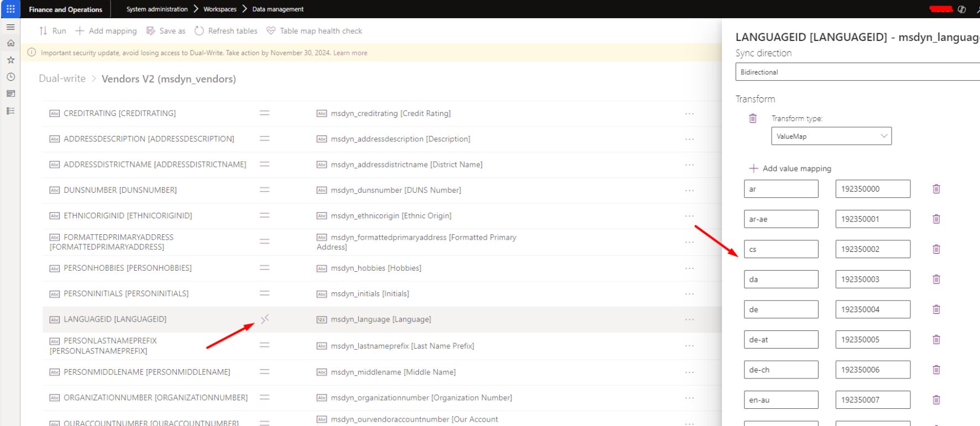Delete the ValueMap transform trash icon
Viewport: 980px width, 426px height.
(753, 118)
